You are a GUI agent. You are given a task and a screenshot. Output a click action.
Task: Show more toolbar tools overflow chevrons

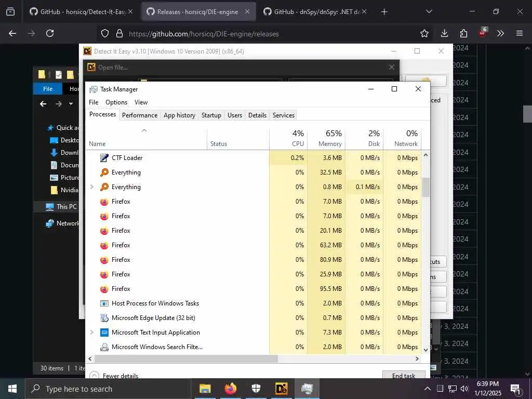(x=500, y=33)
